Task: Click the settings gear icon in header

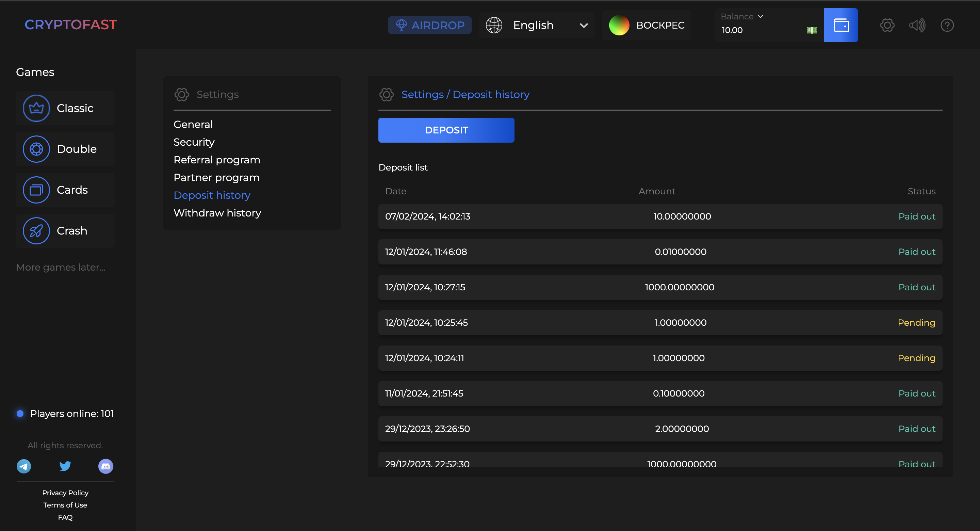Action: click(x=887, y=25)
